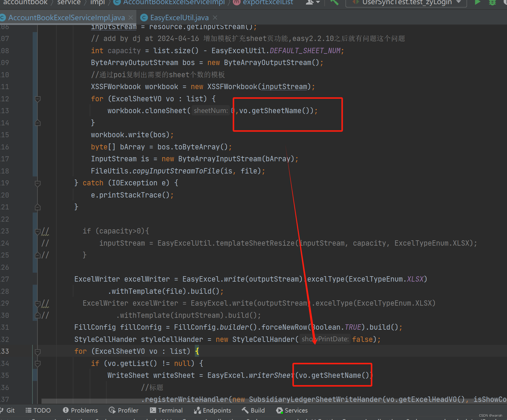The image size is (507, 420).
Task: Open the Endpoints tool window
Action: tap(212, 410)
